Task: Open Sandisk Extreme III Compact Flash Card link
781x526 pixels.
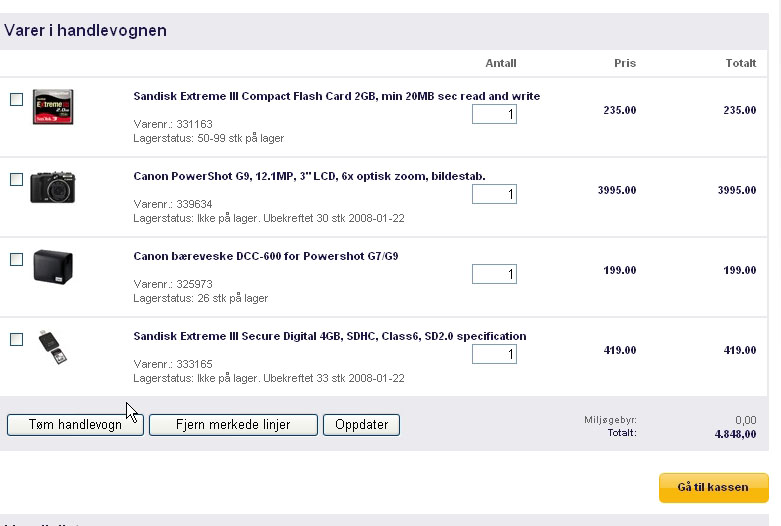Action: (337, 96)
